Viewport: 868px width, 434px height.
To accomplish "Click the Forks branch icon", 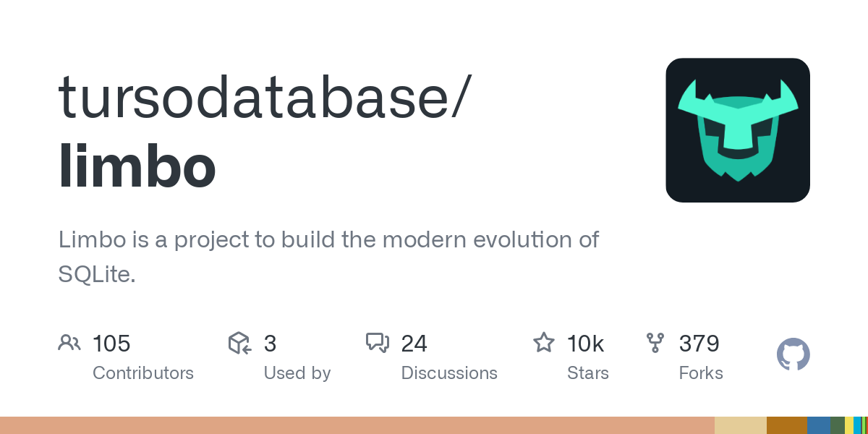I will [655, 343].
